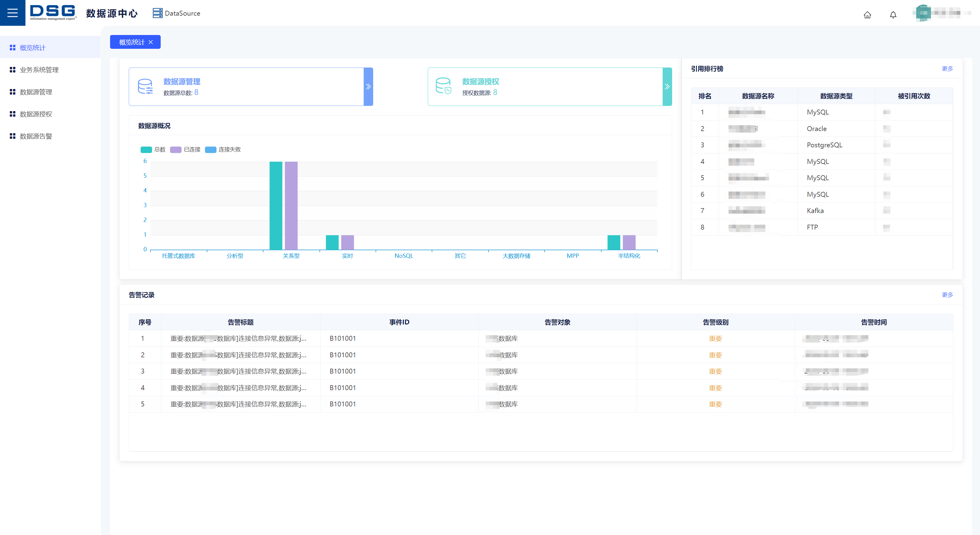Click the 数据源授权 database shield icon
980x535 pixels.
coord(443,86)
